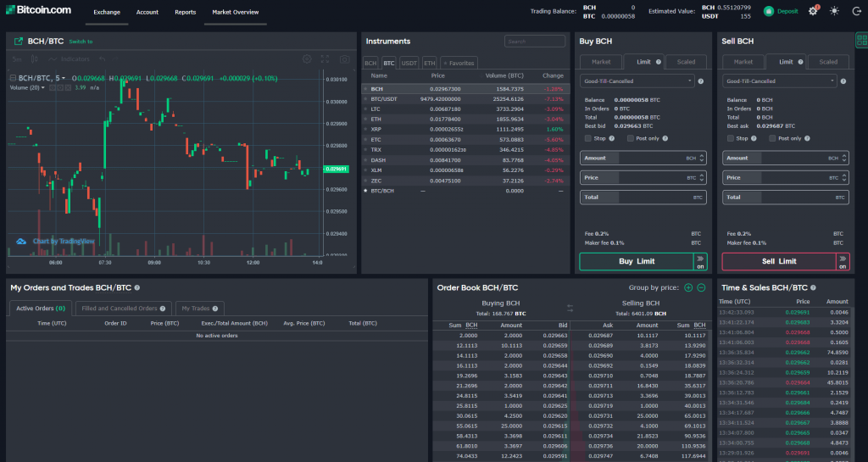This screenshot has width=868, height=462.
Task: Toggle the Sell Limit quick-order 'on' switch
Action: pyautogui.click(x=843, y=262)
